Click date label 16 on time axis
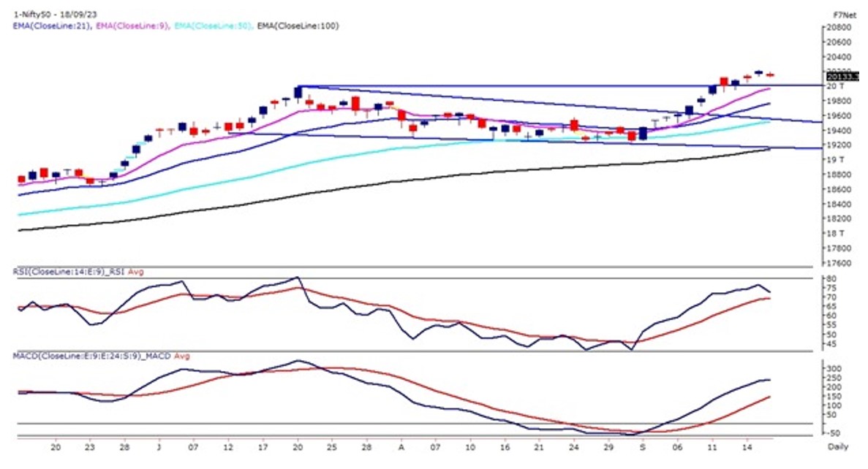The width and height of the screenshot is (868, 469). [x=505, y=447]
